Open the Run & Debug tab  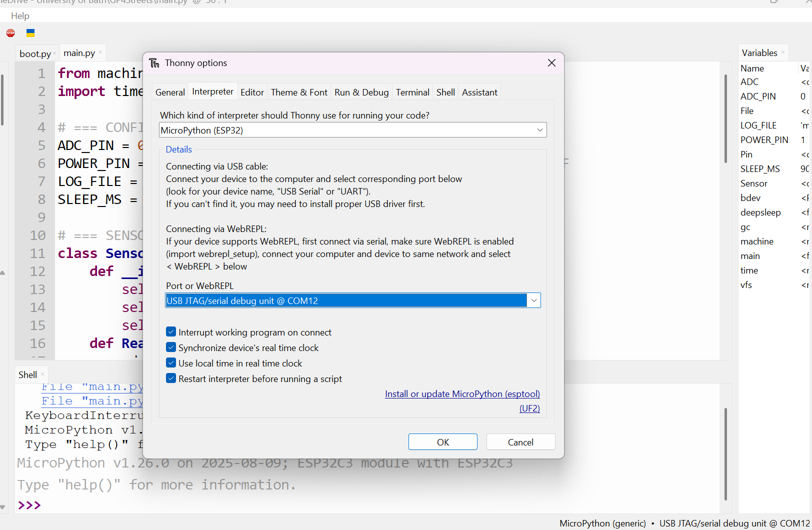pos(361,92)
